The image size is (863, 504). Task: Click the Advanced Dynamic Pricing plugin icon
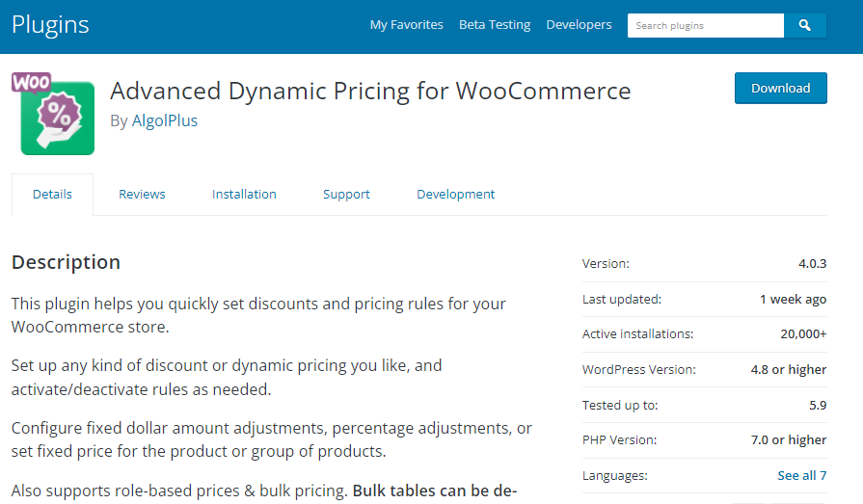[x=53, y=113]
